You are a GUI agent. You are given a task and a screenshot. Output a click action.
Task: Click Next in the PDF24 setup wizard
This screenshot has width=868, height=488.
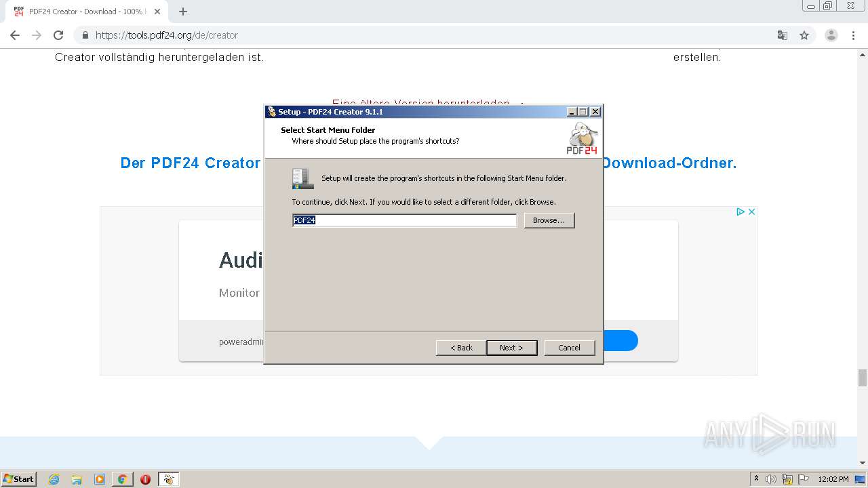click(x=511, y=348)
